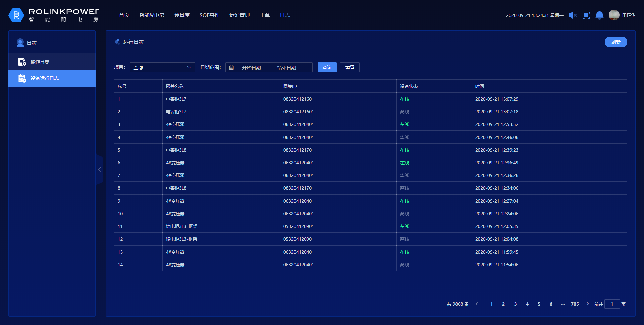Click gateway ID 063204120401 in row 7
Screen dimensions: 644x325
(299, 175)
